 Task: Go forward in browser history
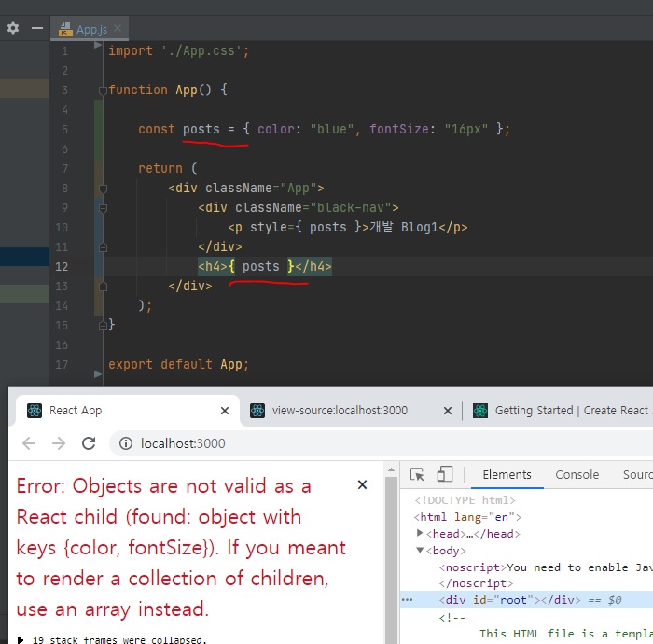tap(59, 443)
